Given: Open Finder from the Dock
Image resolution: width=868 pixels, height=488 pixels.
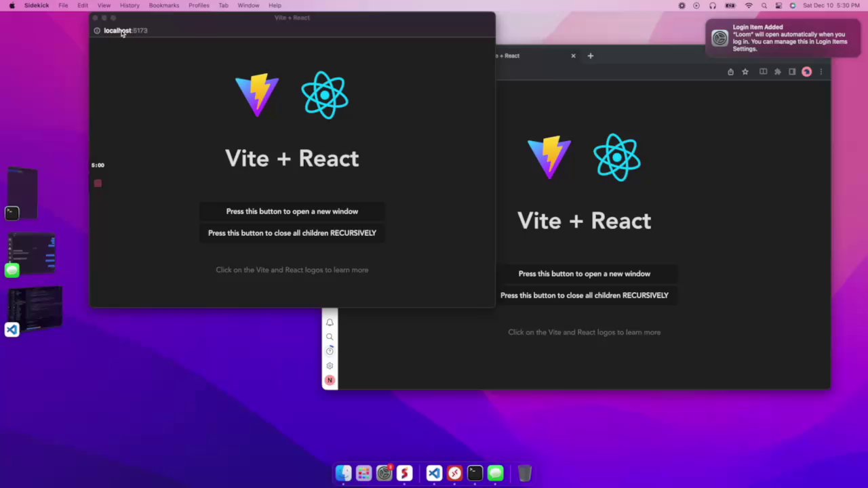Looking at the screenshot, I should click(343, 472).
